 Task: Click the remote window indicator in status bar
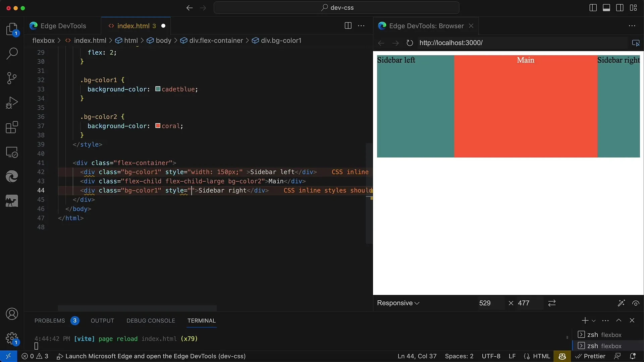tap(8, 356)
